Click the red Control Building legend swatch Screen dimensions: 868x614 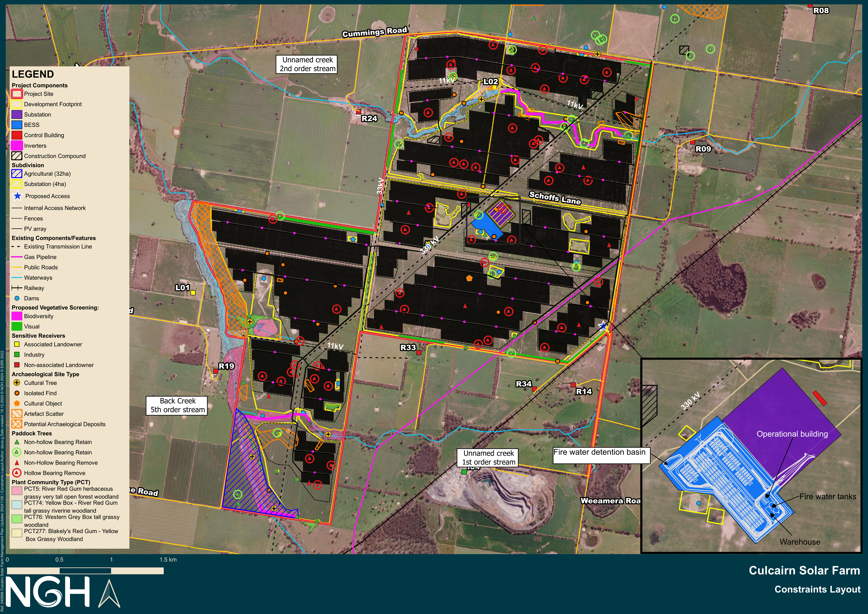point(17,135)
